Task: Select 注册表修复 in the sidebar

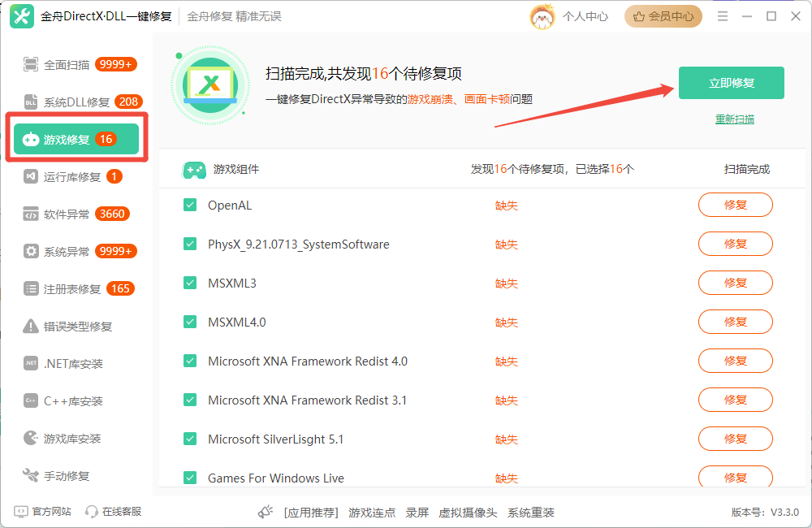Action: 72,289
